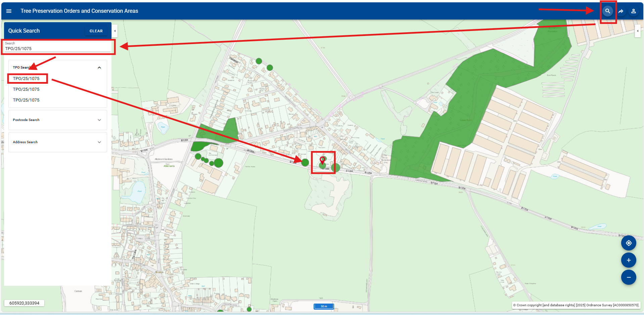Screen dimensions: 644x315
Task: Click the 605920,333394 coordinates display
Action: (24, 303)
